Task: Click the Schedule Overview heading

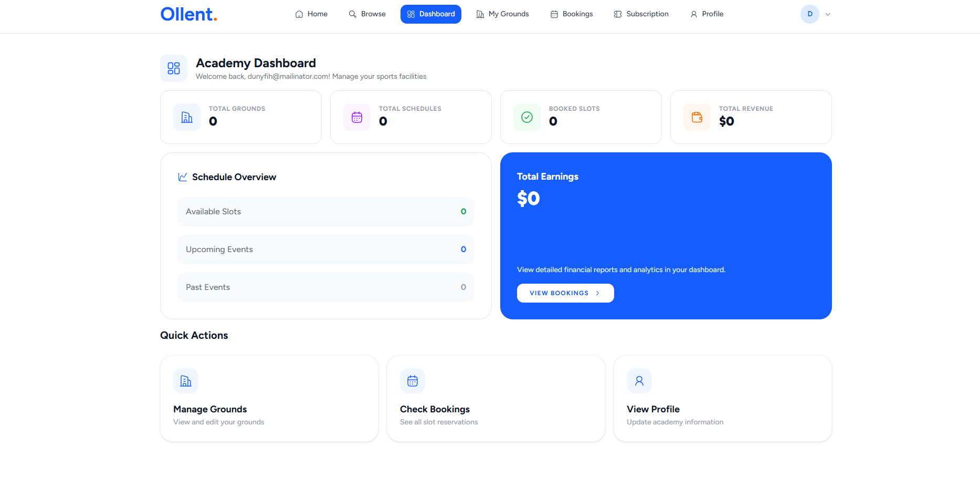Action: click(x=234, y=177)
